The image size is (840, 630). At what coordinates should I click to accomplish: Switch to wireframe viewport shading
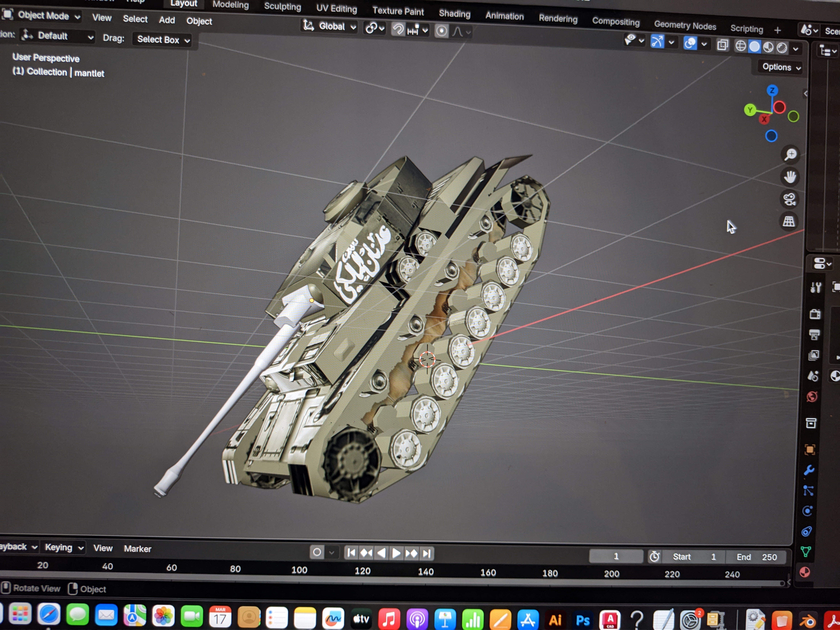pos(740,46)
